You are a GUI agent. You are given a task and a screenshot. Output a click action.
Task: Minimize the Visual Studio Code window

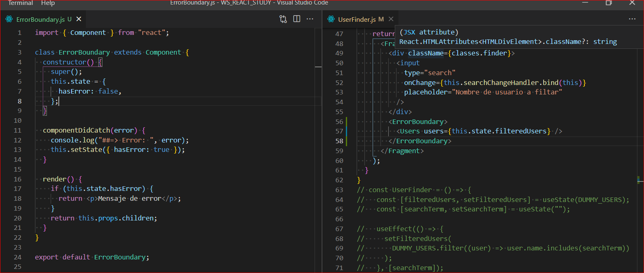coord(585,3)
